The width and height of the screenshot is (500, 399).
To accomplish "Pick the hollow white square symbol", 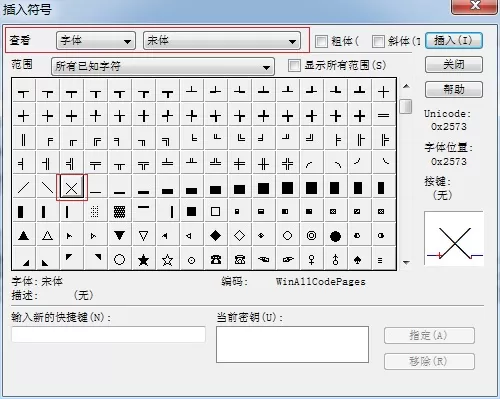I will tap(216, 212).
